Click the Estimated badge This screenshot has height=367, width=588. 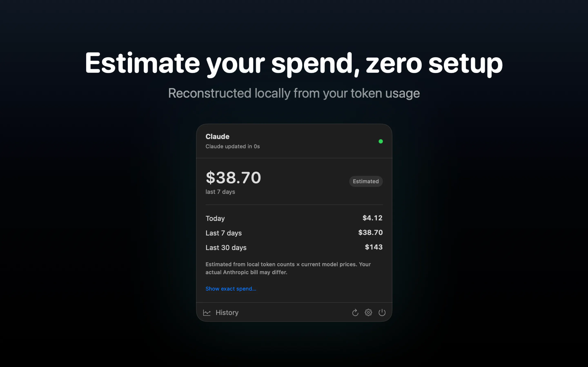click(366, 181)
